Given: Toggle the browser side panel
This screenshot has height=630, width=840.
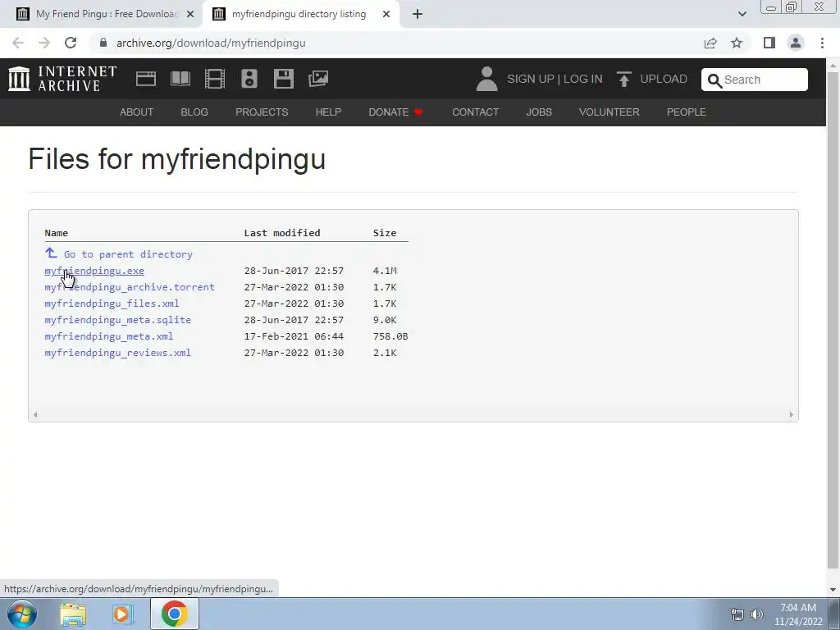Looking at the screenshot, I should (769, 43).
